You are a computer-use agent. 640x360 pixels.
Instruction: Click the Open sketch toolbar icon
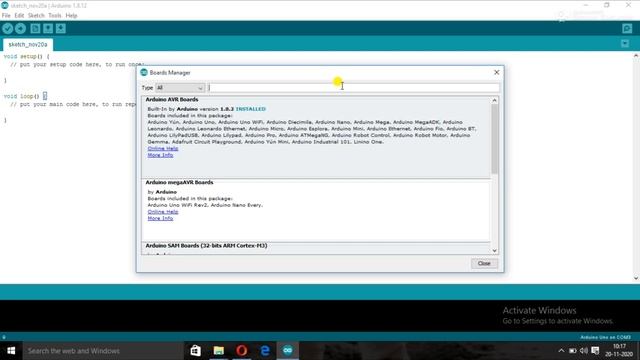point(48,28)
